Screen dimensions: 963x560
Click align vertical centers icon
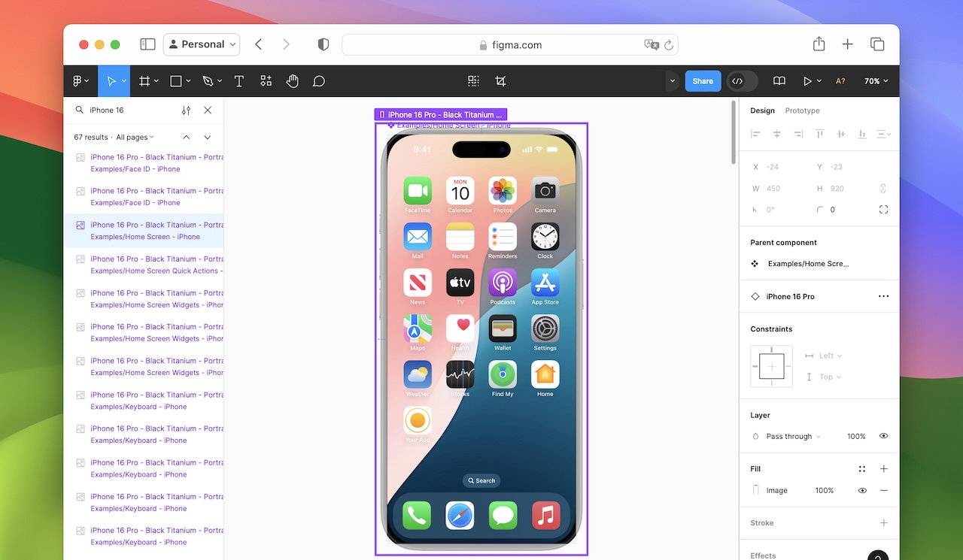[841, 134]
